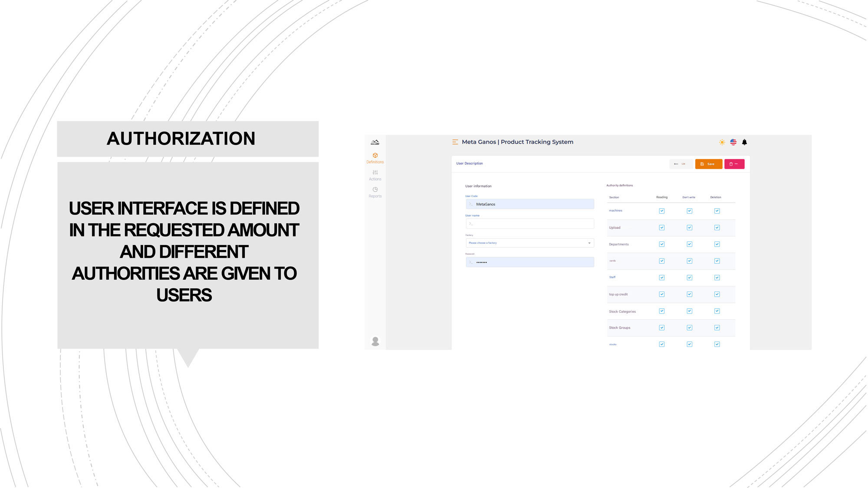Toggle Reading checkbox for Upload
Viewport: 868px width, 488px height.
[x=662, y=227]
